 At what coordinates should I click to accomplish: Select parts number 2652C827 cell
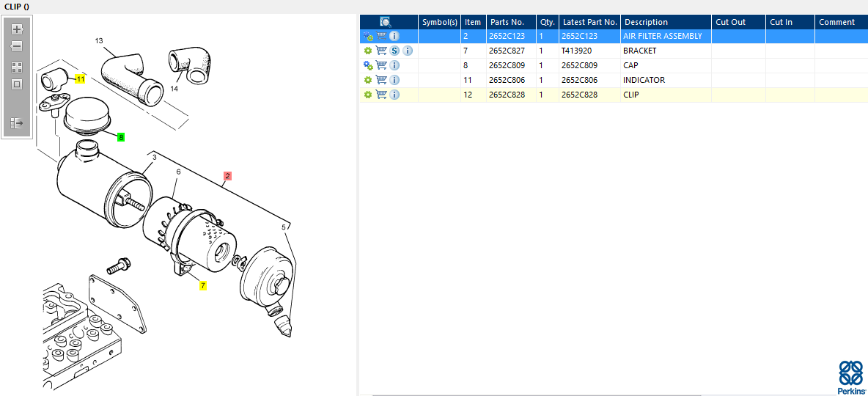pos(511,51)
